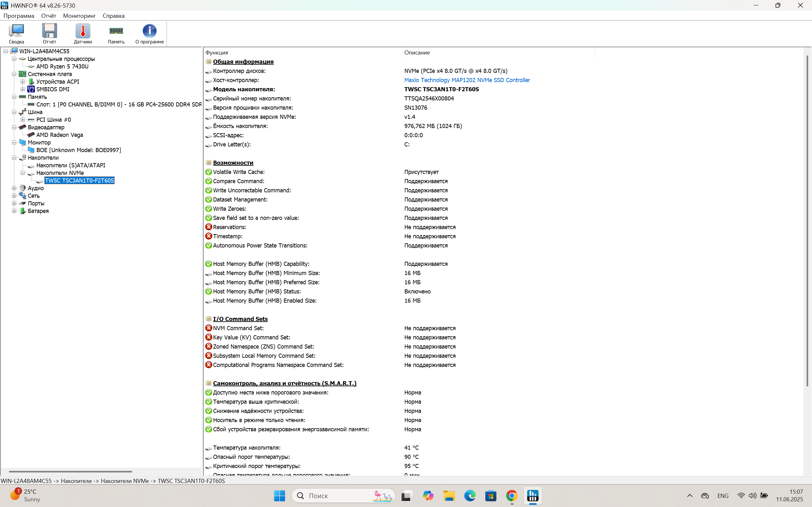Click the tree panel's horizontal scrollbar
The width and height of the screenshot is (812, 507).
click(70, 472)
